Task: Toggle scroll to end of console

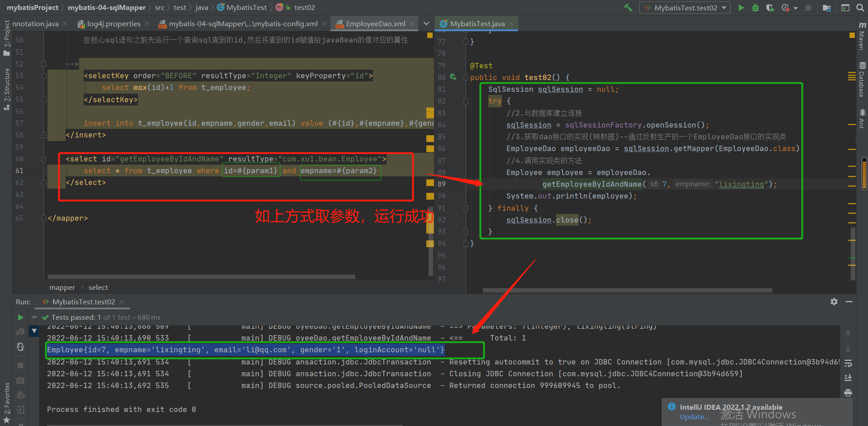Action: (x=848, y=378)
